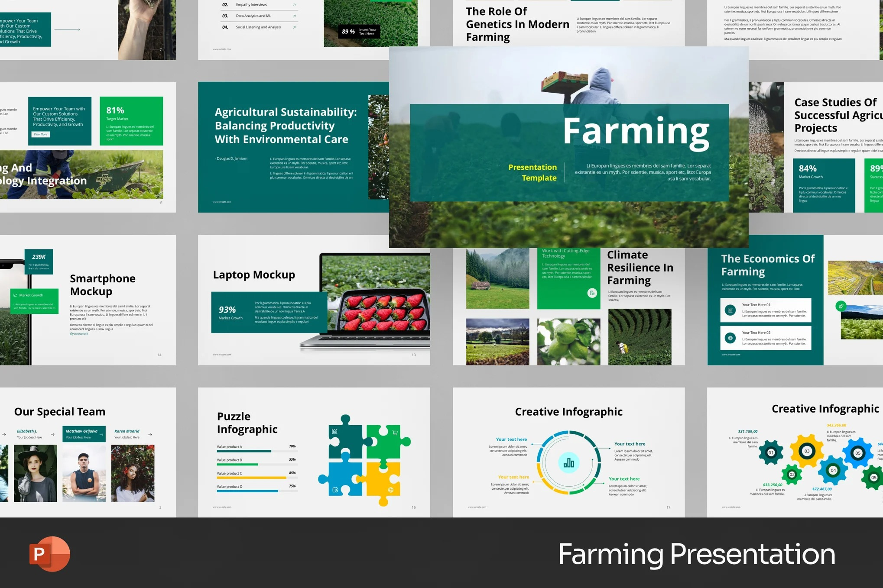Image resolution: width=883 pixels, height=588 pixels.
Task: Click the large Farming title slide
Action: 568,147
